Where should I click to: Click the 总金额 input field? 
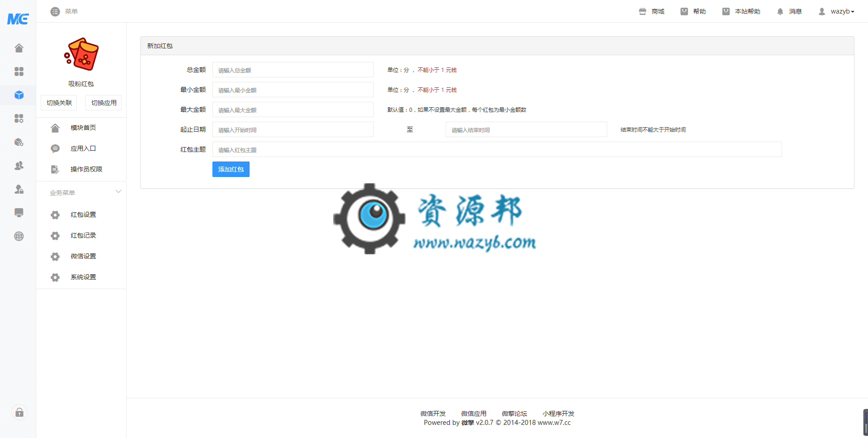[293, 70]
